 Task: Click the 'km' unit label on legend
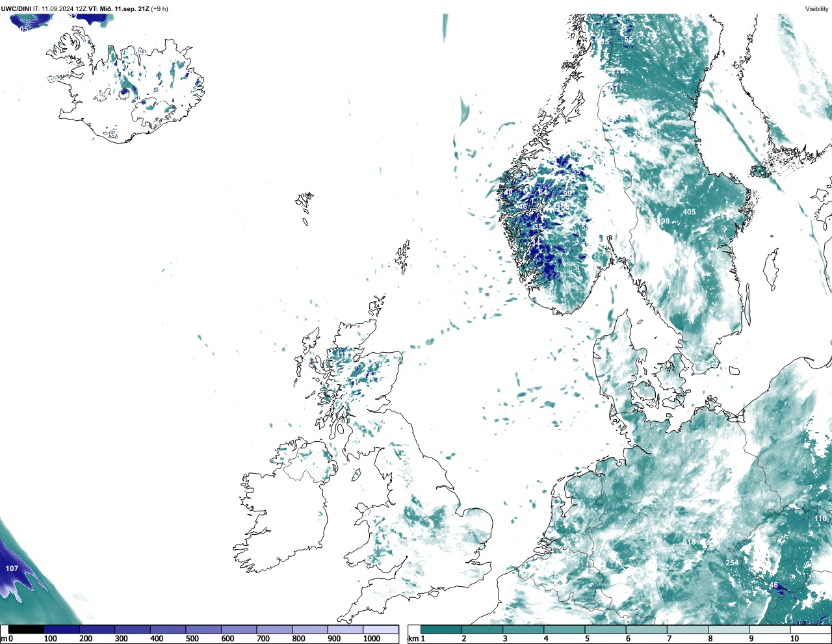413,639
